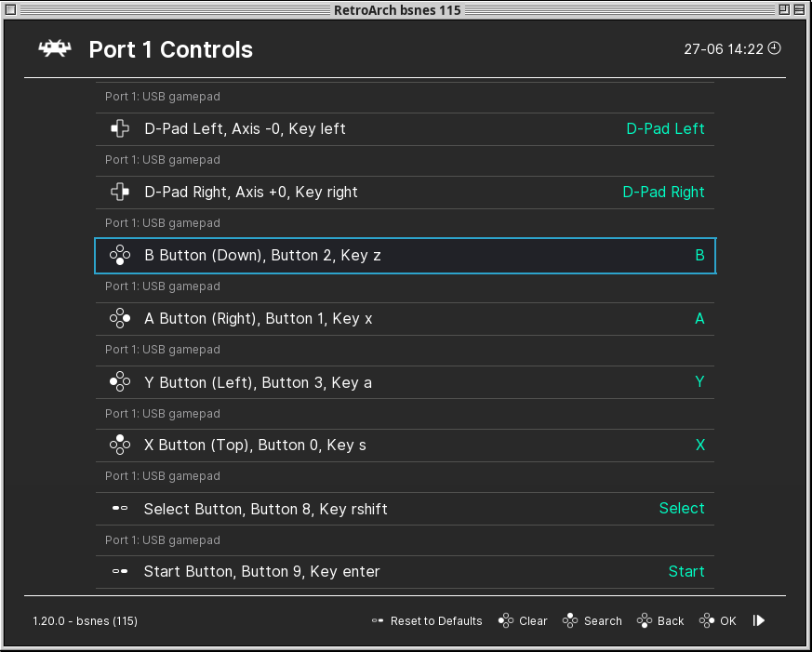Click the clock icon beside the time
Screen dimensions: 812x652
click(774, 48)
